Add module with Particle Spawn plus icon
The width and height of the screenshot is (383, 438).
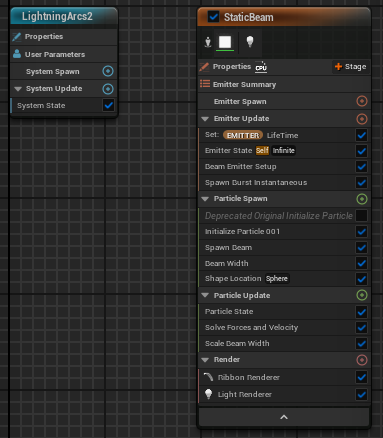point(362,199)
